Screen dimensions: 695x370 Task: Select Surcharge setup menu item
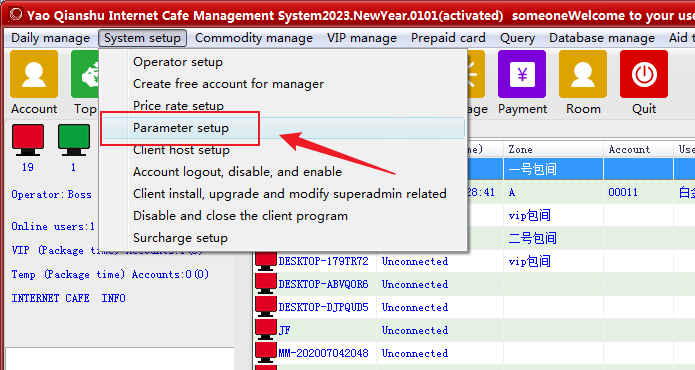[180, 238]
